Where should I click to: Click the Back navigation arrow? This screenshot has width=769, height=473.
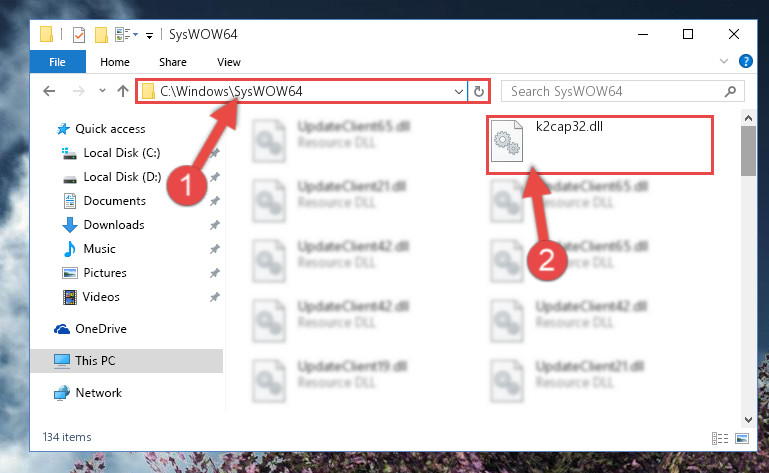(49, 91)
